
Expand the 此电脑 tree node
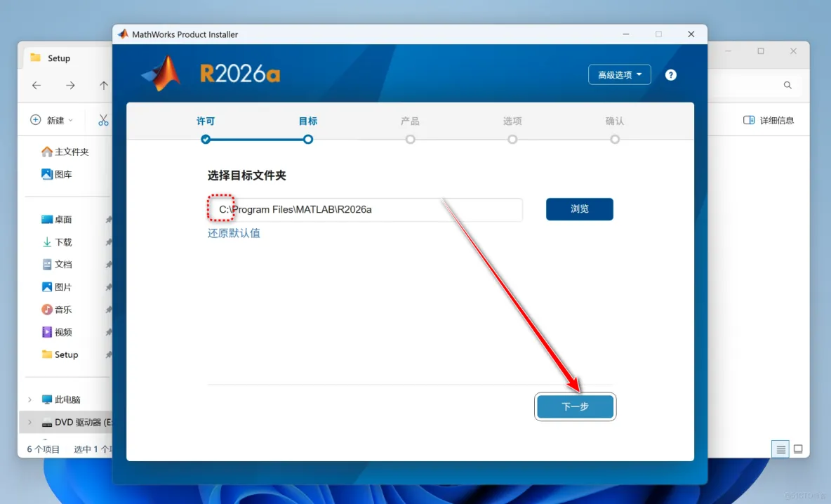[29, 399]
